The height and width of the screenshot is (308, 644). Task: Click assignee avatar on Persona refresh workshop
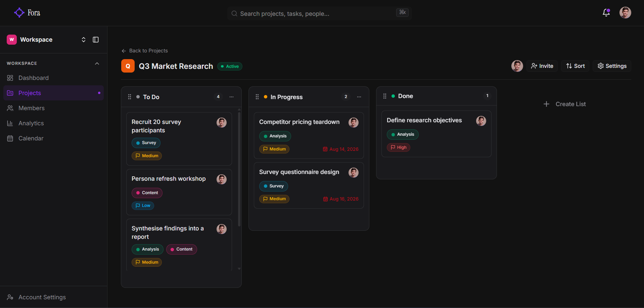(x=222, y=179)
